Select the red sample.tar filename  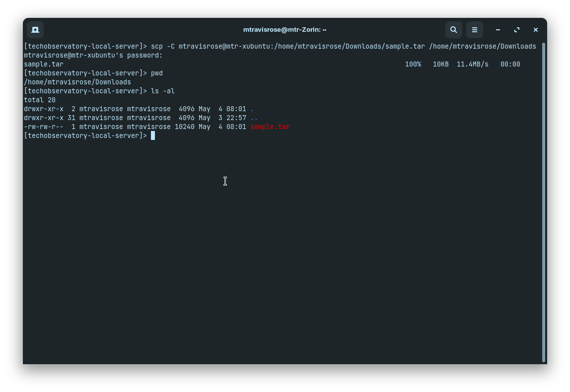270,127
